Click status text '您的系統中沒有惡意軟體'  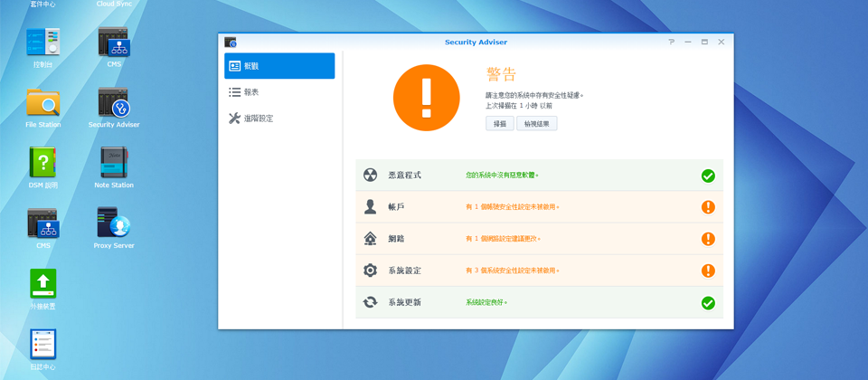(x=502, y=175)
